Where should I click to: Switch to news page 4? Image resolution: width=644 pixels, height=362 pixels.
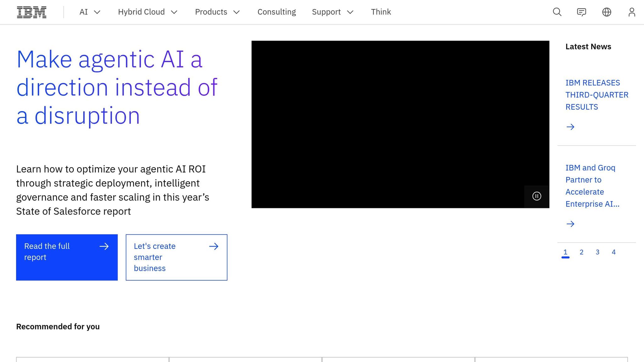[x=613, y=252]
